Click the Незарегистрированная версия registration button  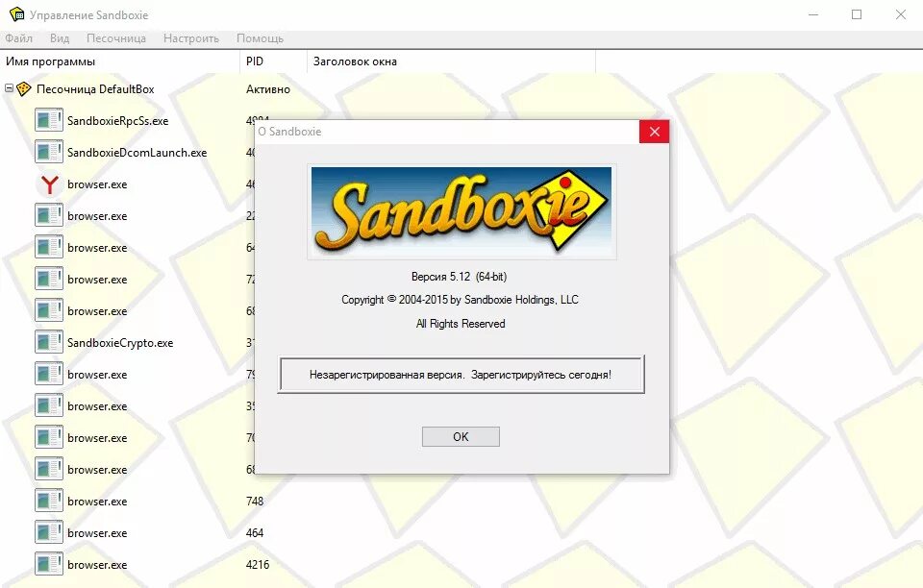(x=461, y=375)
